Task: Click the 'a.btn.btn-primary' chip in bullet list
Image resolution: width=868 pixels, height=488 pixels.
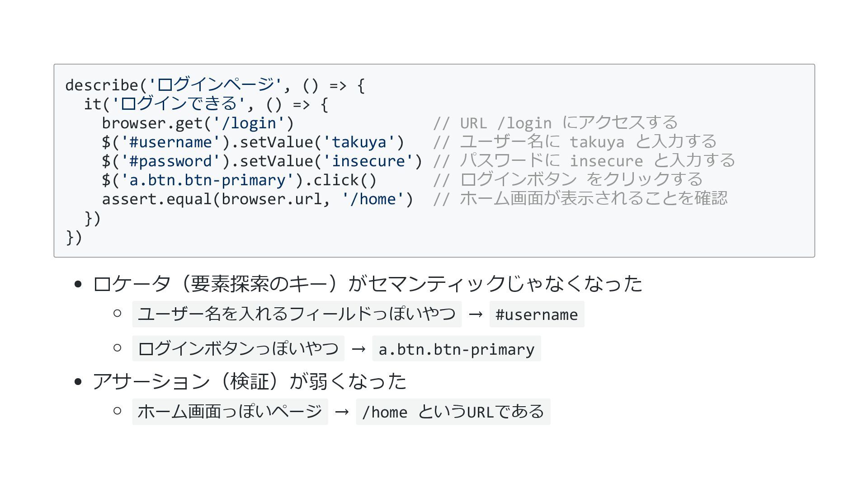Action: (456, 349)
